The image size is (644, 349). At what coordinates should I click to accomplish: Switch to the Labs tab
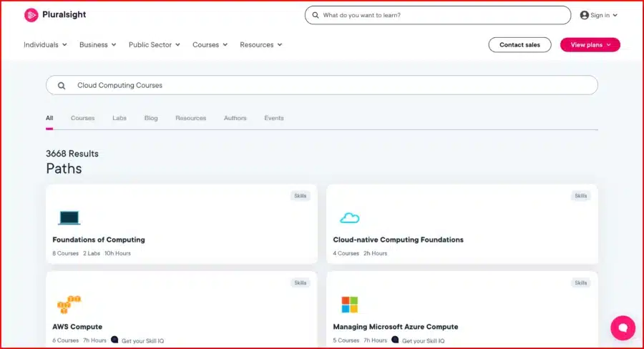click(119, 118)
